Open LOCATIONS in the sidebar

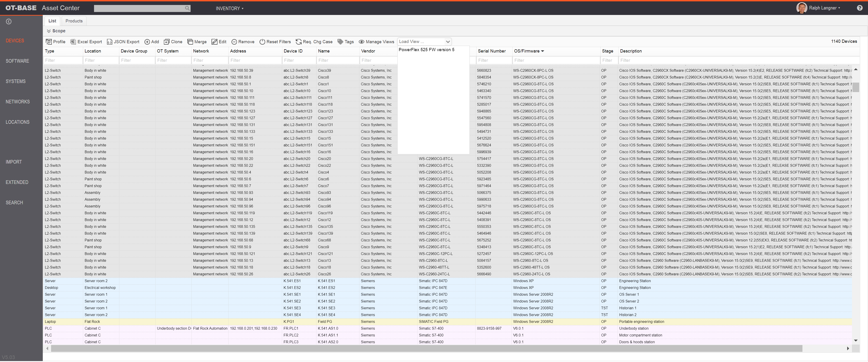[18, 122]
